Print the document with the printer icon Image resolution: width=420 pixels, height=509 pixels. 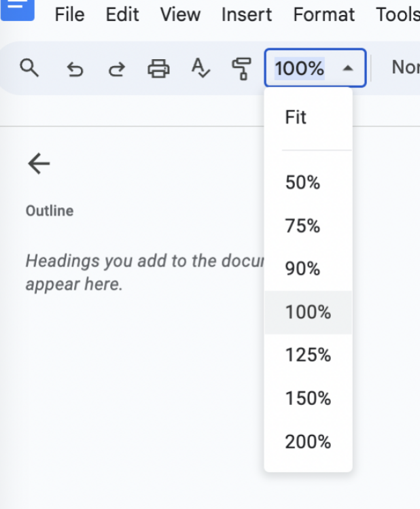(x=158, y=69)
